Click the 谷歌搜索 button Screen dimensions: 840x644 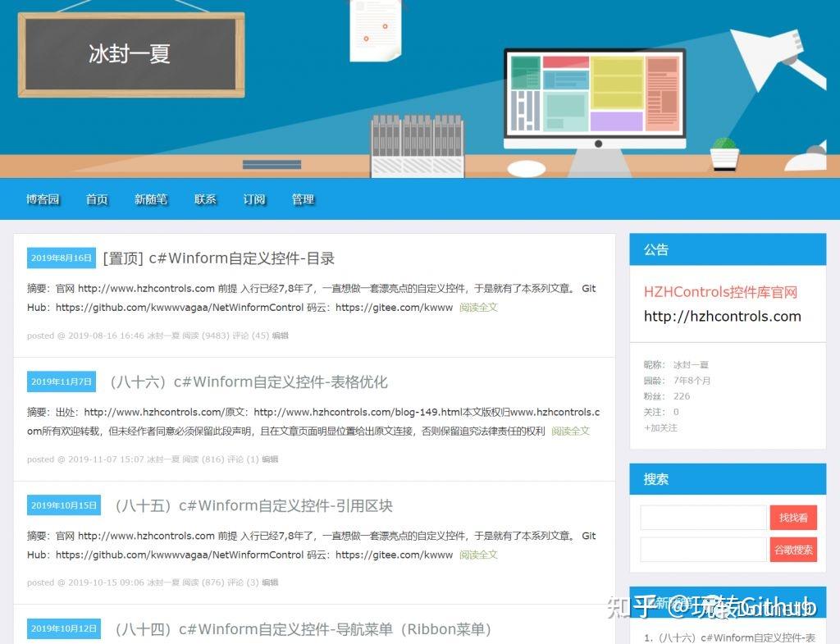pyautogui.click(x=793, y=550)
